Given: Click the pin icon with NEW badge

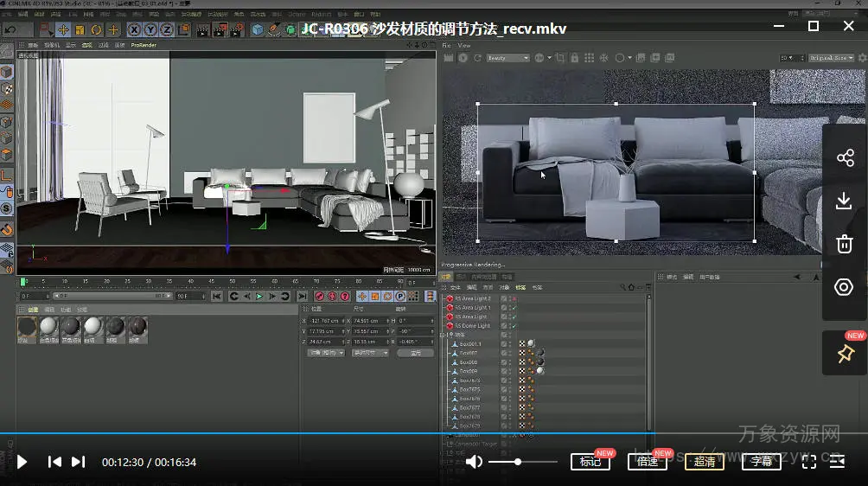Looking at the screenshot, I should [x=845, y=354].
